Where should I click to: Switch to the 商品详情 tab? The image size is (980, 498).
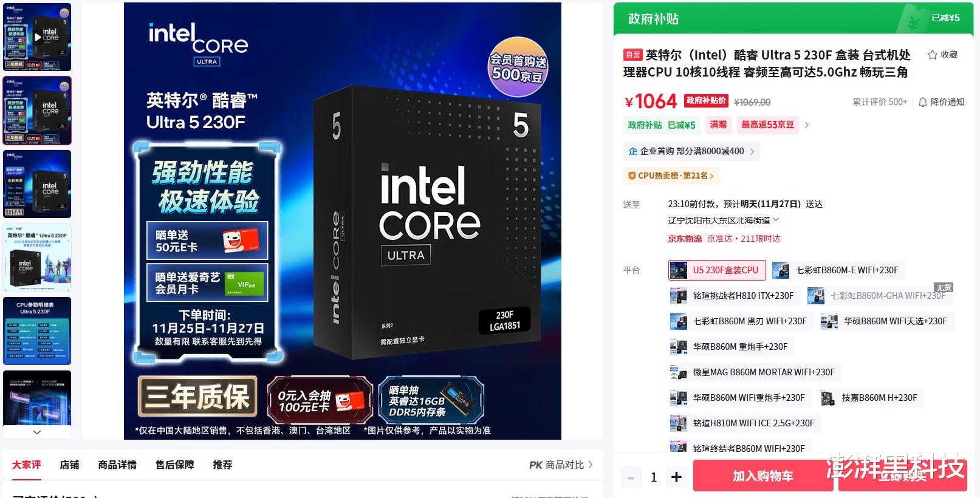point(117,465)
